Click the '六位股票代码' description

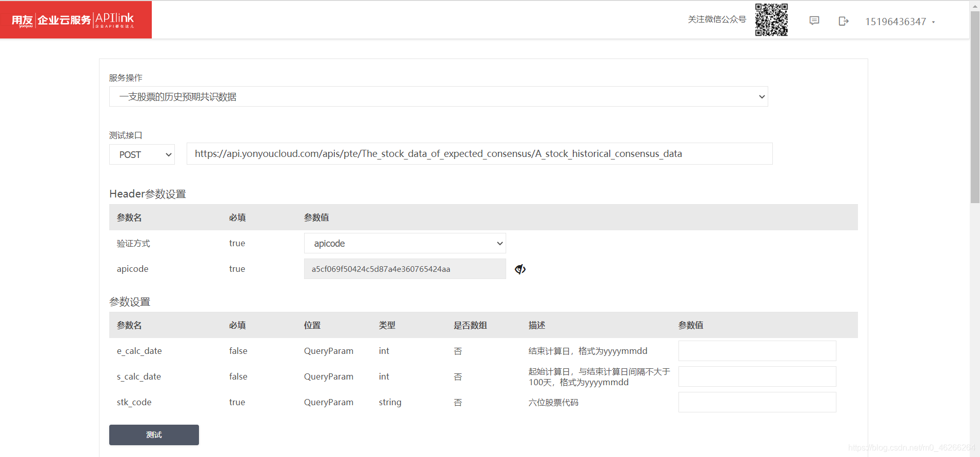553,403
